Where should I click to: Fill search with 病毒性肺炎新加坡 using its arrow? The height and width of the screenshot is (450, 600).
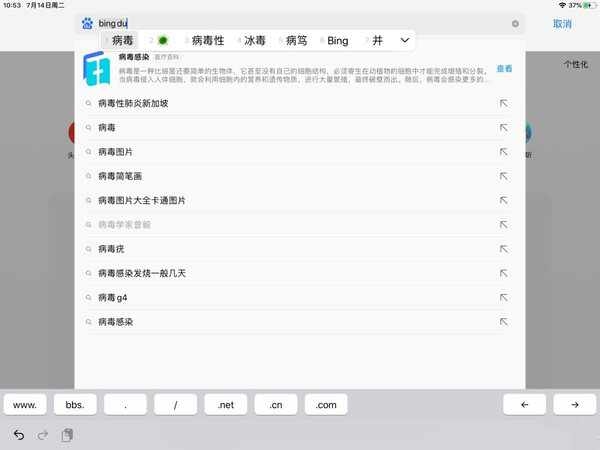click(x=504, y=103)
